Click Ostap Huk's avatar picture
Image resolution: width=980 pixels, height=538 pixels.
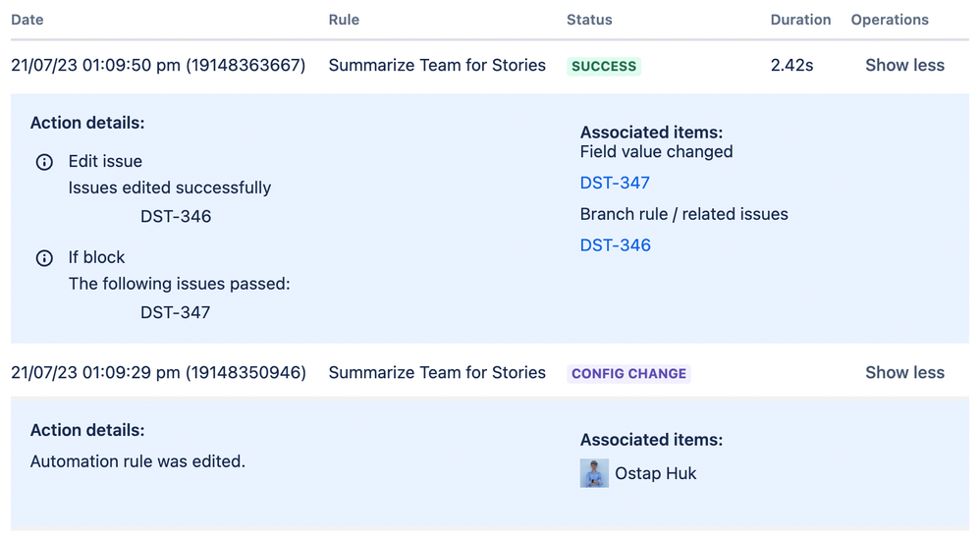[x=594, y=473]
